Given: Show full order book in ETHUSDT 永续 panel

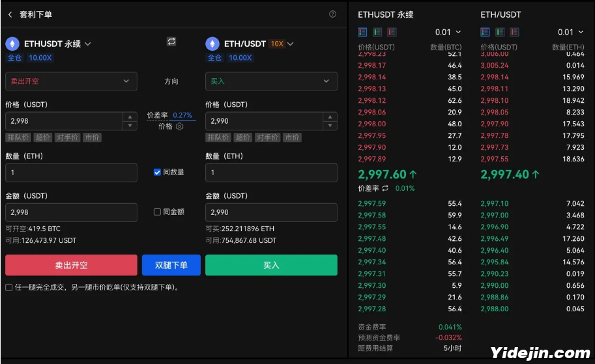Looking at the screenshot, I should [x=362, y=32].
